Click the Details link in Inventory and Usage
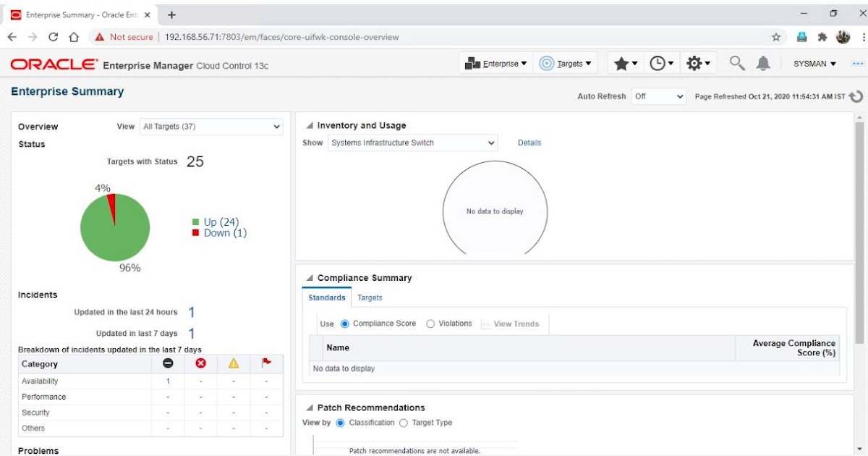Image resolution: width=868 pixels, height=456 pixels. 529,143
